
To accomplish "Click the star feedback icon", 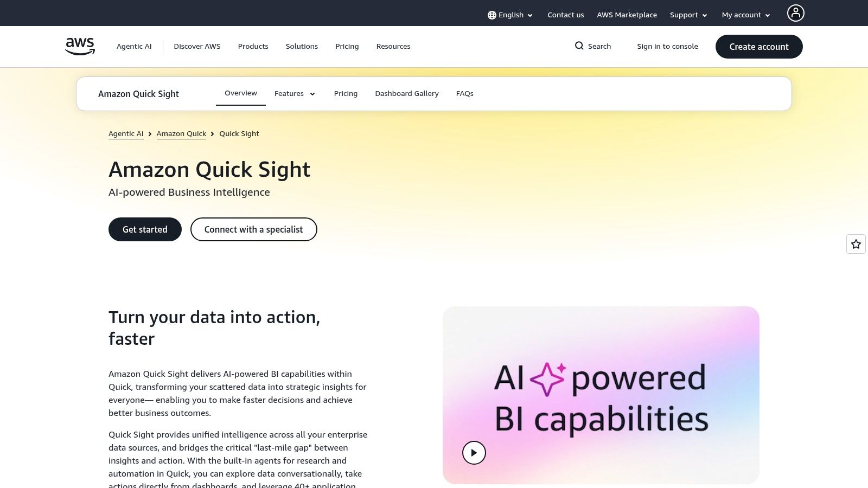I will pos(856,244).
